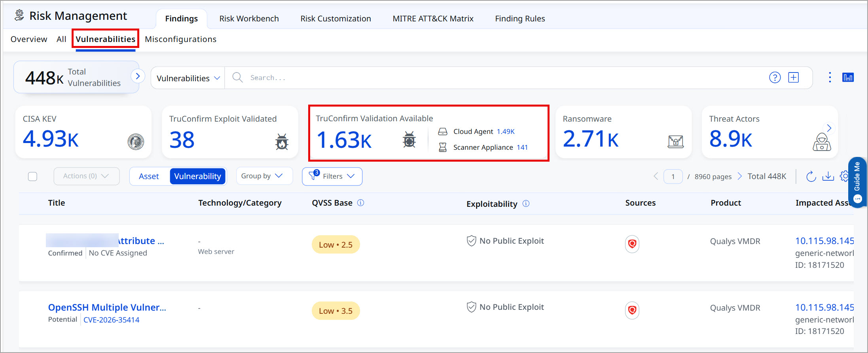Screen dimensions: 868x353
Task: Switch to the Vulnerabilities sub-tab
Action: 105,39
